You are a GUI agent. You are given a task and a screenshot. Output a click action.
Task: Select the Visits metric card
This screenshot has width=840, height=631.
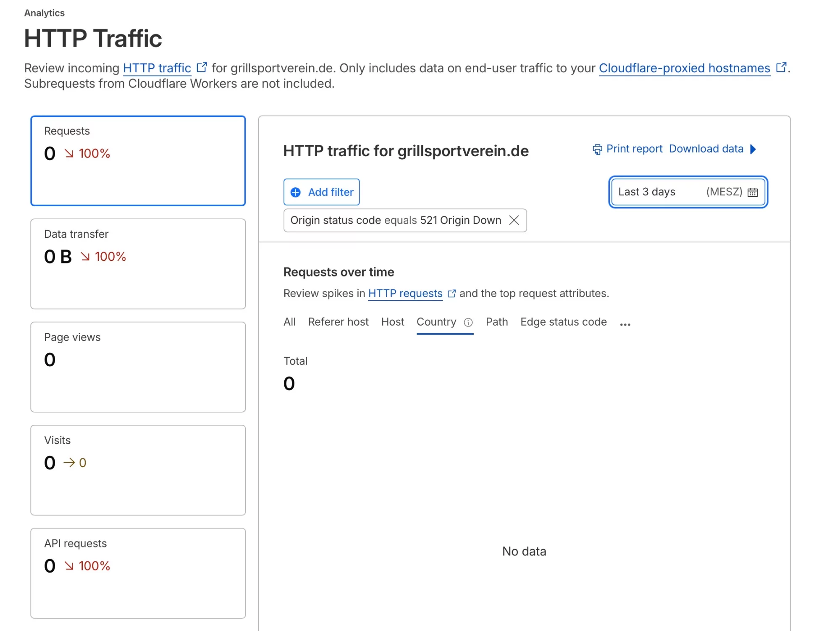(138, 470)
